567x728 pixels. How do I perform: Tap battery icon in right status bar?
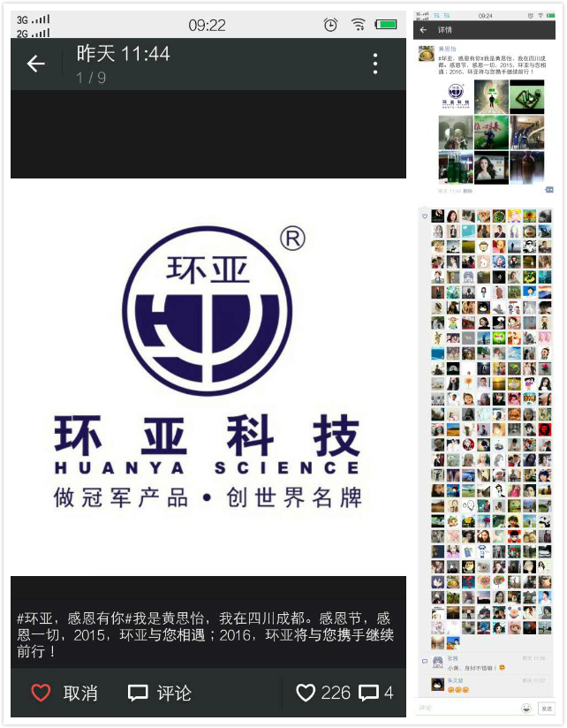551,15
